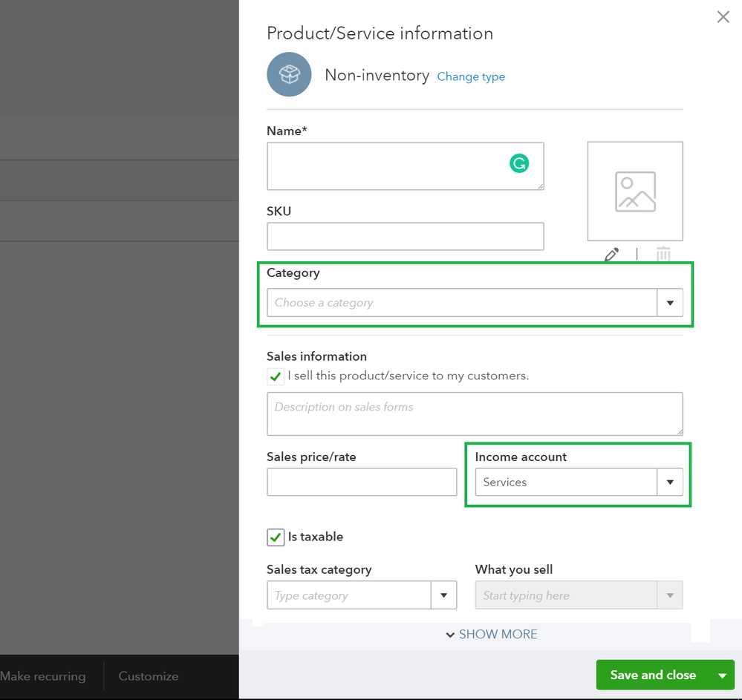742x700 pixels.
Task: Expand the Income account dropdown
Action: pos(670,483)
